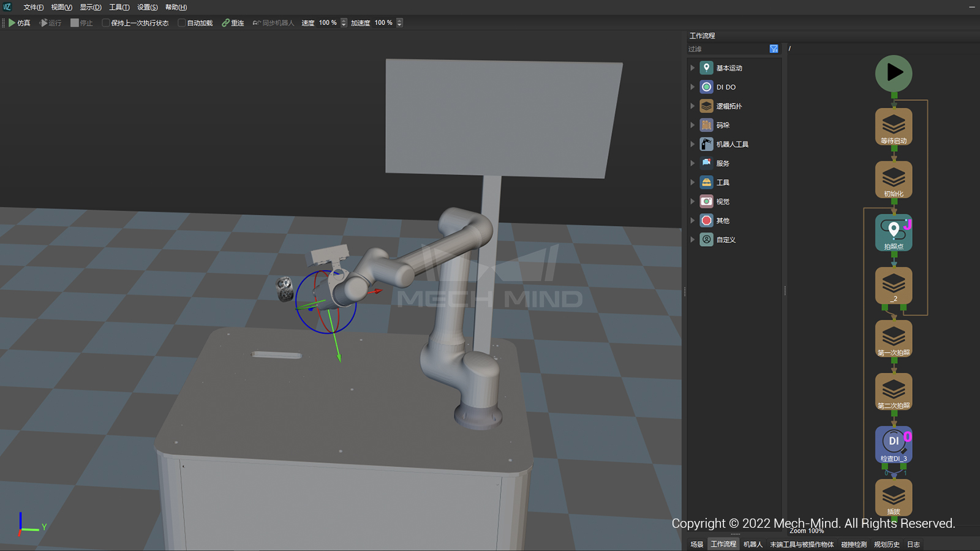The width and height of the screenshot is (980, 551).
Task: Click the 仿真 simulation button
Action: [x=18, y=23]
